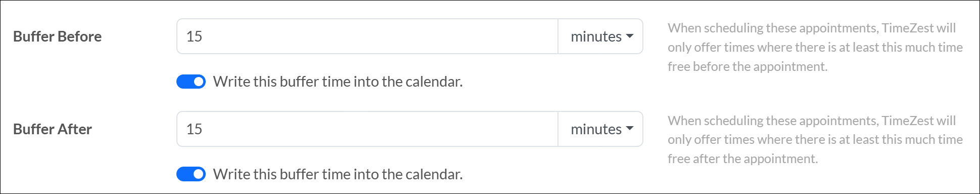Click the white knob of the Buffer Before switch

pyautogui.click(x=199, y=82)
